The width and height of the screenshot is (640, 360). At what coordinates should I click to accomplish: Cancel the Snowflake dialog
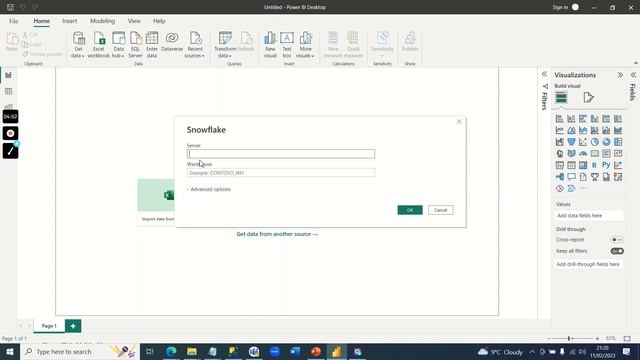(440, 210)
